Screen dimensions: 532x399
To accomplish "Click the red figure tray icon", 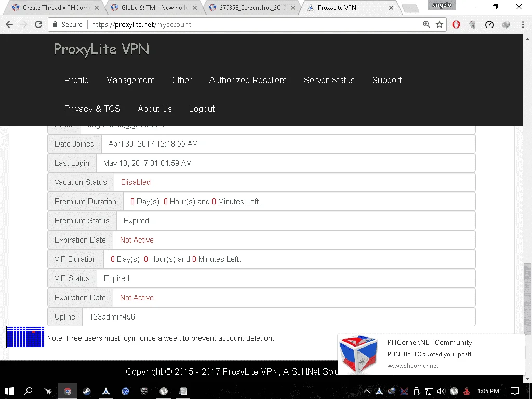I will pos(467,391).
